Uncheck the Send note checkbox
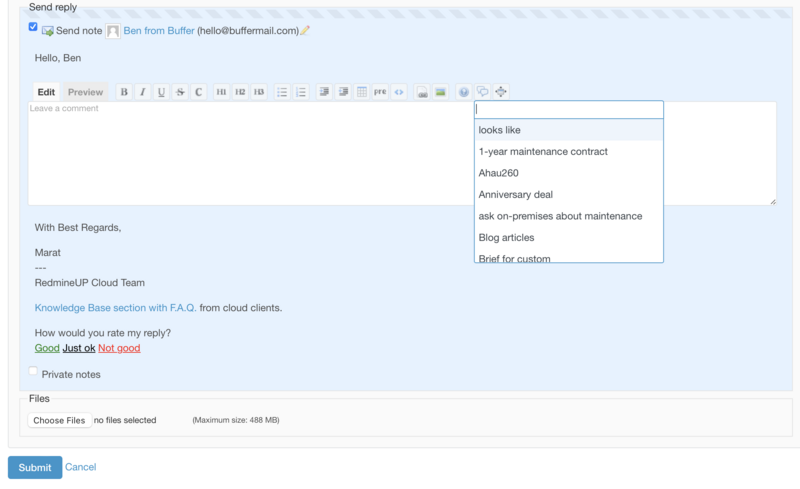Image resolution: width=800 pixels, height=489 pixels. pyautogui.click(x=33, y=27)
